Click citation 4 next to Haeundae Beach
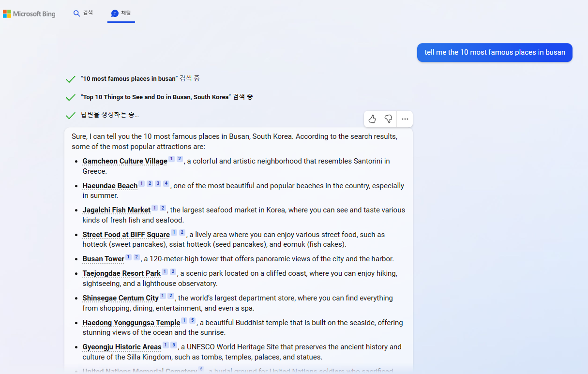Image resolution: width=588 pixels, height=374 pixels. click(x=166, y=183)
